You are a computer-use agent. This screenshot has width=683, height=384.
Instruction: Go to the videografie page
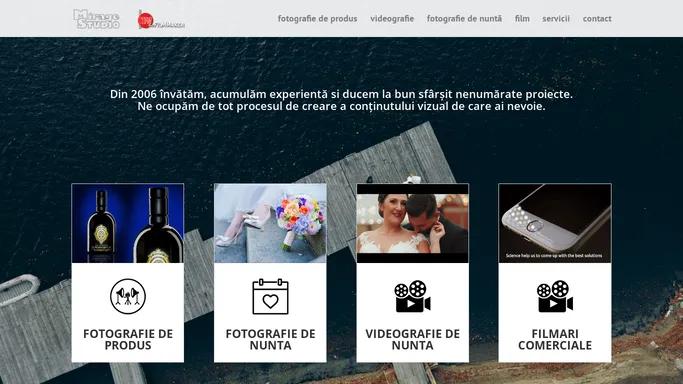pyautogui.click(x=392, y=19)
